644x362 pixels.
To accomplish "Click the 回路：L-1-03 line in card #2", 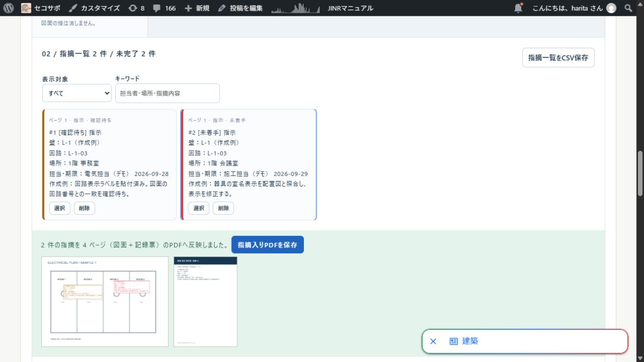I will click(207, 153).
